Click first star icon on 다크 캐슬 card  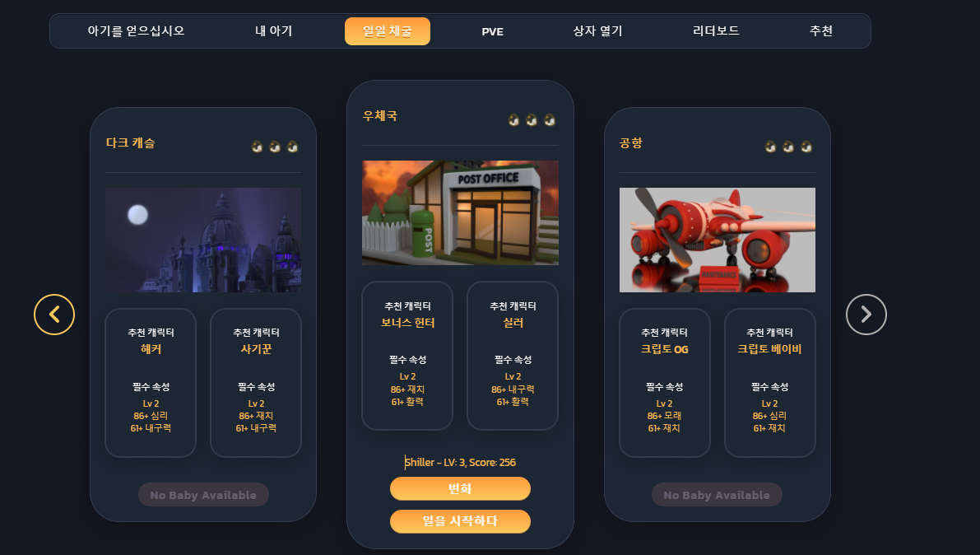[x=257, y=147]
